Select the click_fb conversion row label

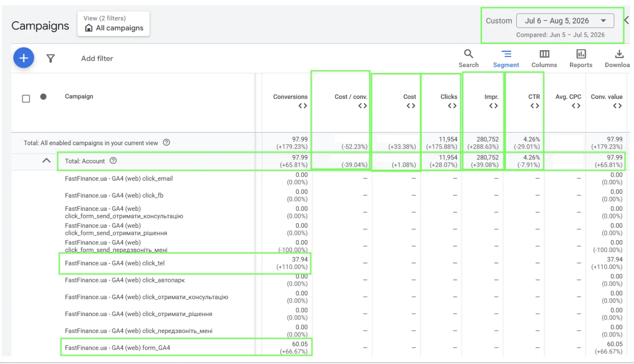(x=114, y=195)
